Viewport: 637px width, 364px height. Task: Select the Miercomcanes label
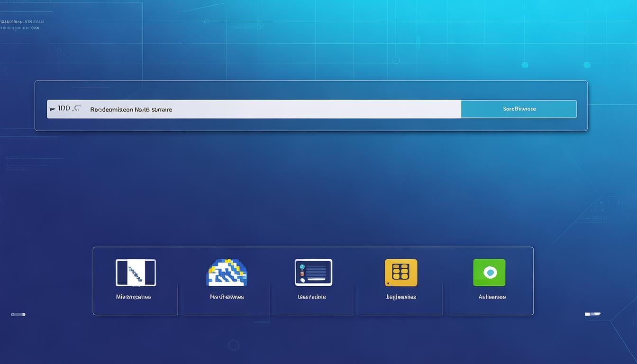click(134, 297)
